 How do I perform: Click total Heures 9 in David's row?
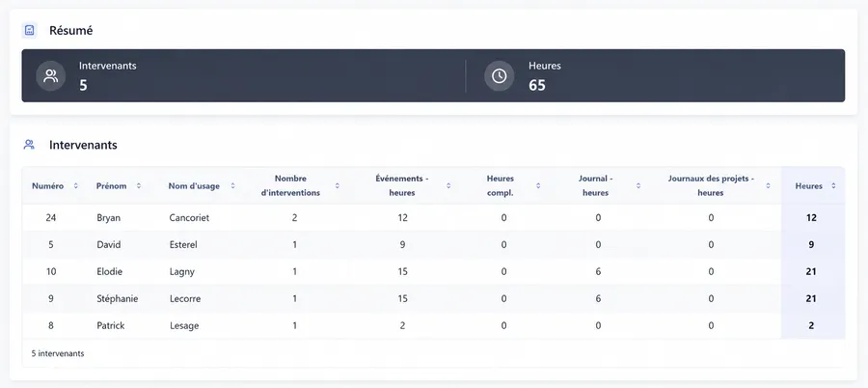pyautogui.click(x=811, y=244)
